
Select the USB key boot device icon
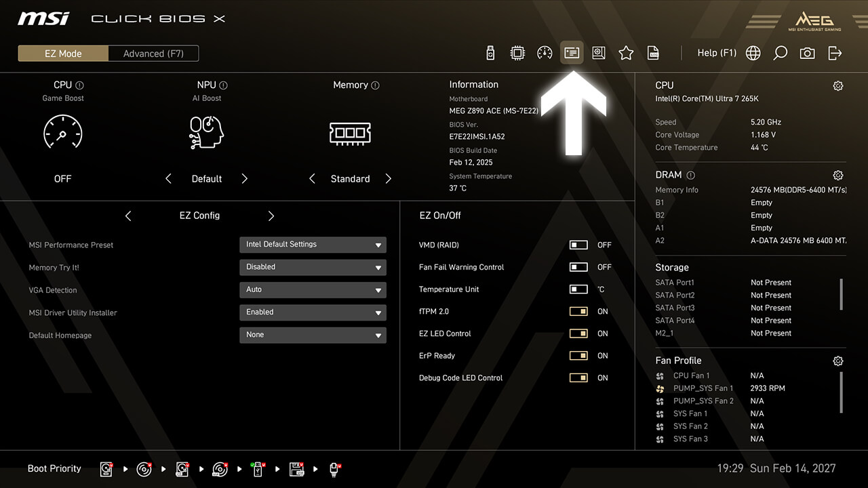tap(258, 469)
